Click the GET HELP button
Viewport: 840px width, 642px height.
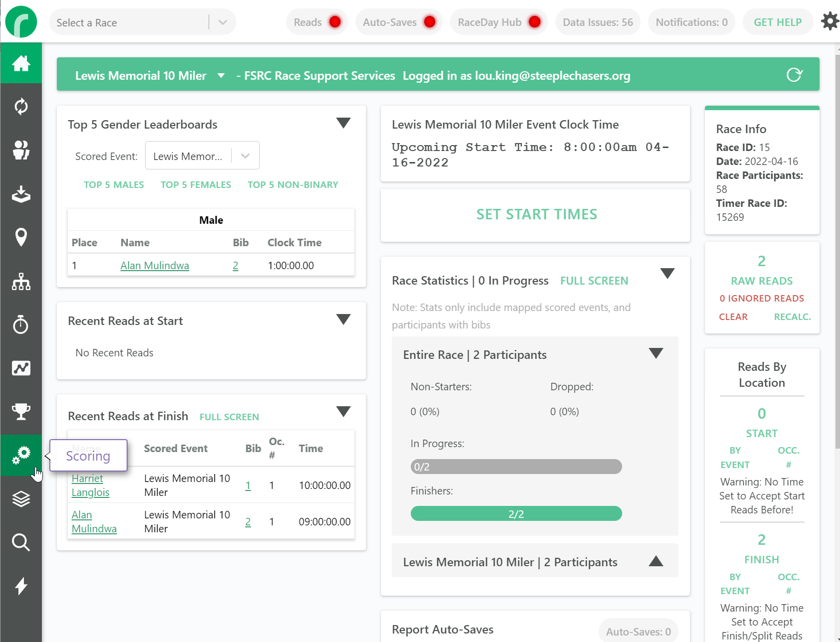point(778,22)
